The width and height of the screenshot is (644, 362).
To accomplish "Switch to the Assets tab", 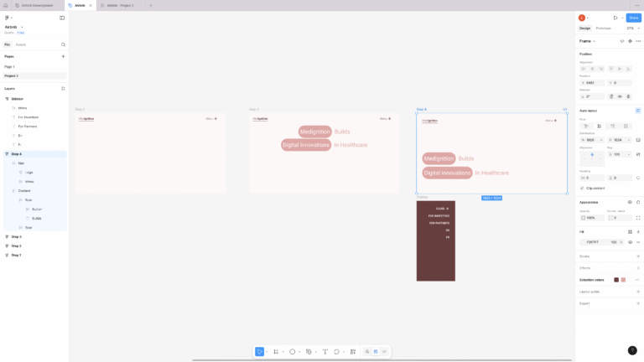I will [x=21, y=44].
